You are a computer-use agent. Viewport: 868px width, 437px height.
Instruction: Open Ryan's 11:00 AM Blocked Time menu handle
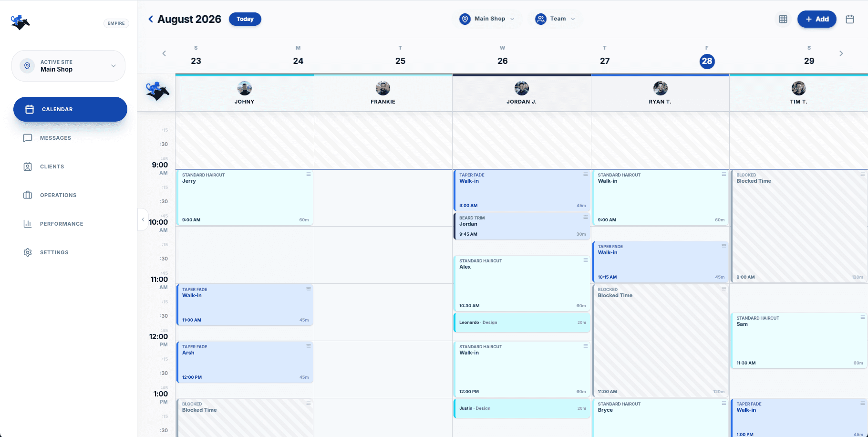coord(724,289)
